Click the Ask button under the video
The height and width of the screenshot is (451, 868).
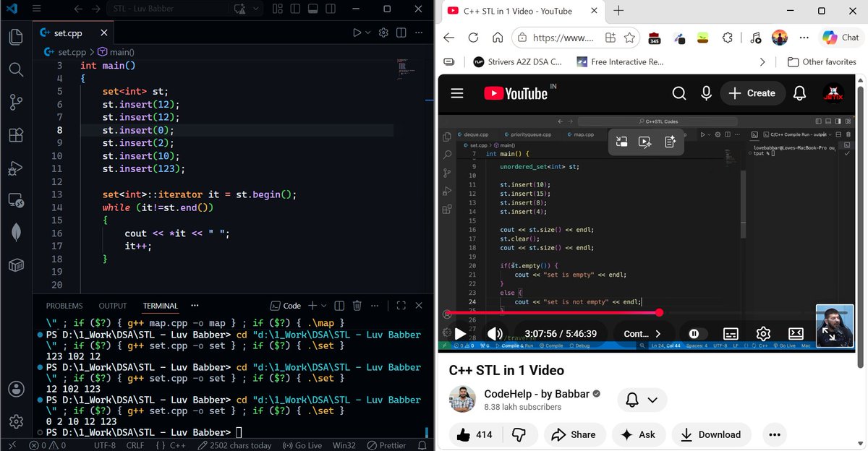point(637,434)
